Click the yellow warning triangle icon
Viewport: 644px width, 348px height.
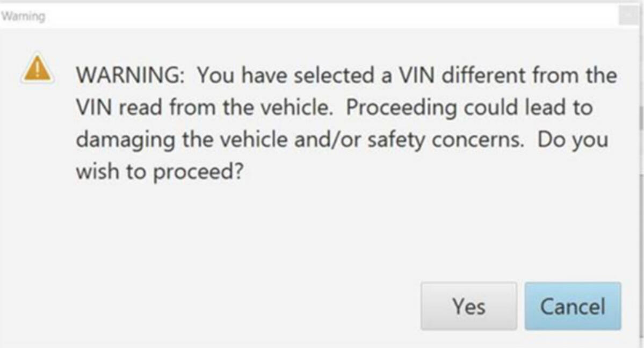click(x=37, y=68)
